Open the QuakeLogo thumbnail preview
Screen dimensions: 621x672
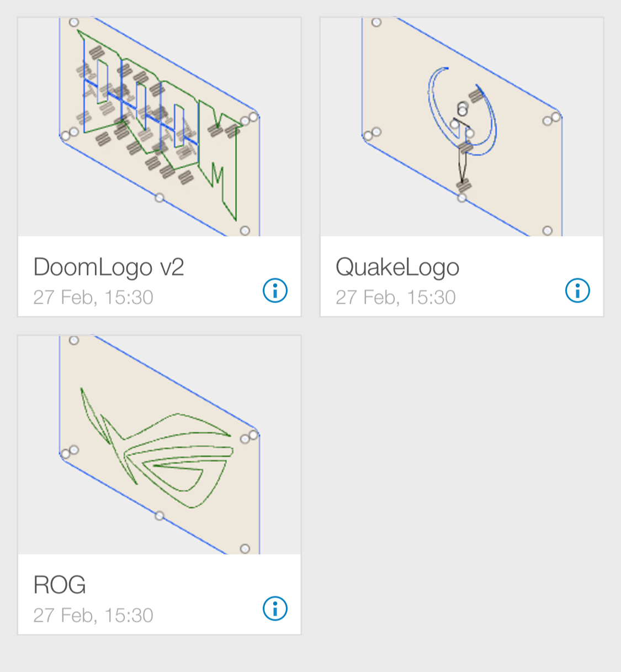pos(461,127)
